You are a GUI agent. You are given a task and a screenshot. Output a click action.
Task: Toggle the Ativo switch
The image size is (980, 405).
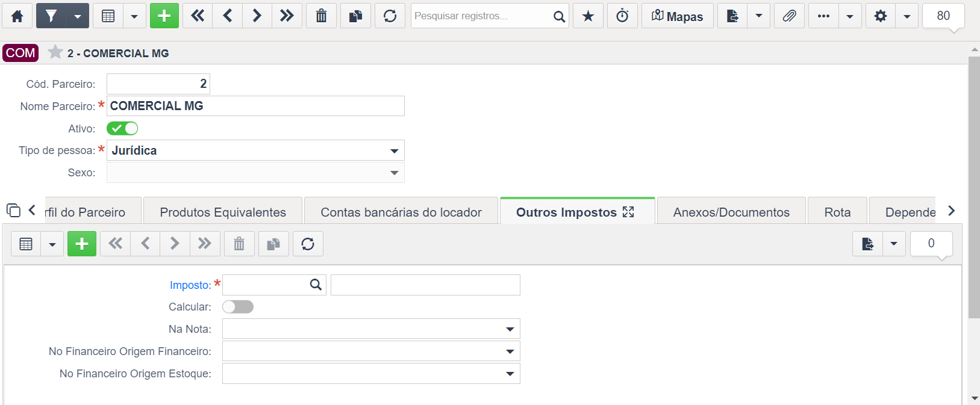(122, 128)
